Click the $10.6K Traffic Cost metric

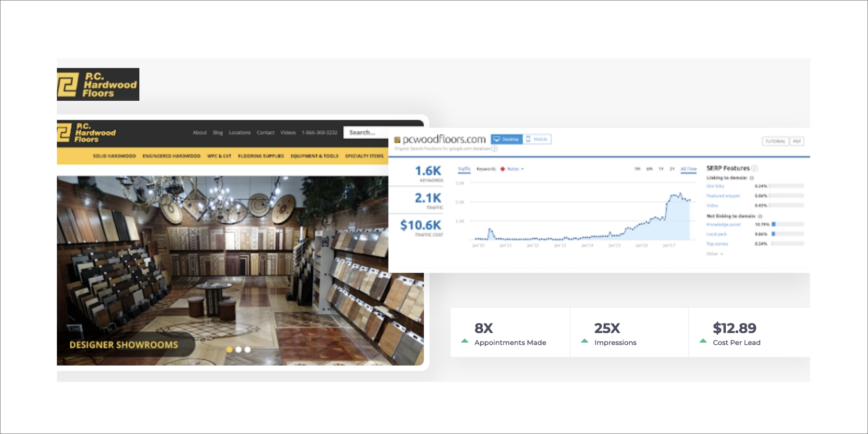point(421,228)
